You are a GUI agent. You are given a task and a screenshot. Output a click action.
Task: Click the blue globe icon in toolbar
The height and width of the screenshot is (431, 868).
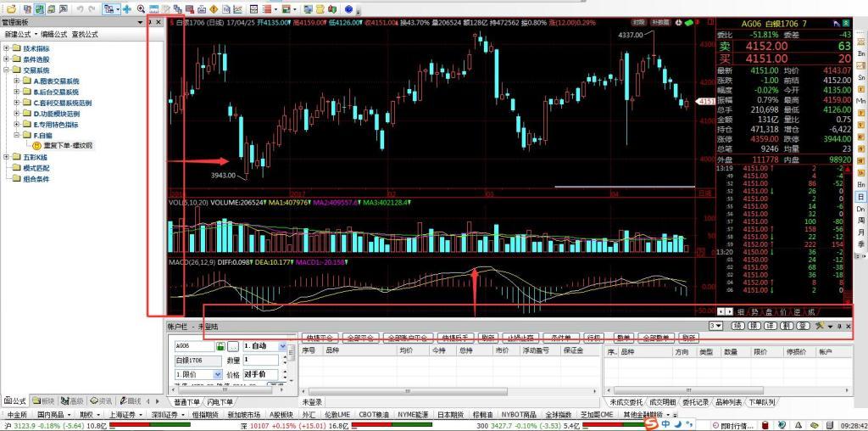[348, 8]
